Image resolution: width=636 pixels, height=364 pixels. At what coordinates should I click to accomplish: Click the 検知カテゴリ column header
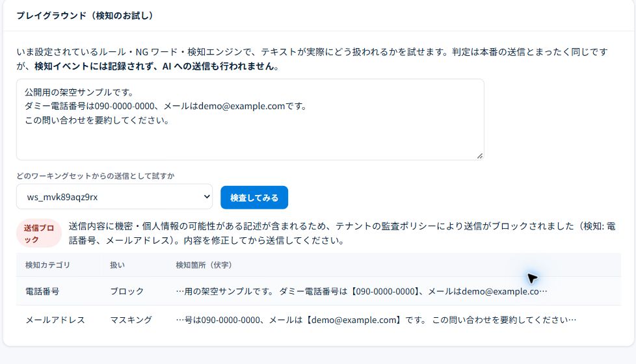(47, 265)
